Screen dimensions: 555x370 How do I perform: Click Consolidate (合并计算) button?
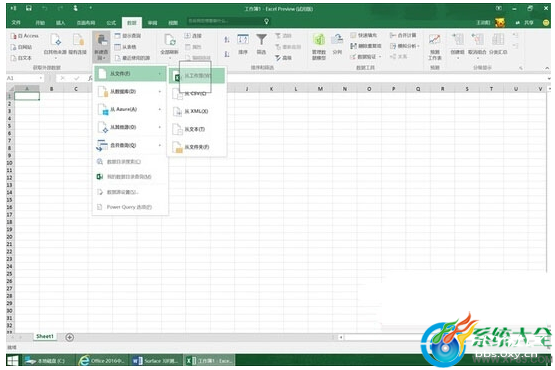pos(403,35)
